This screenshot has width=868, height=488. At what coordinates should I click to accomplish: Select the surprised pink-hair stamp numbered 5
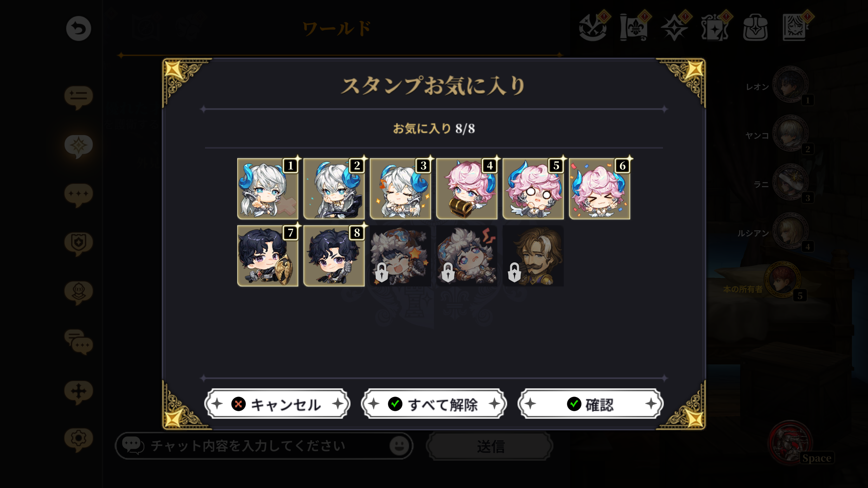[x=533, y=189]
